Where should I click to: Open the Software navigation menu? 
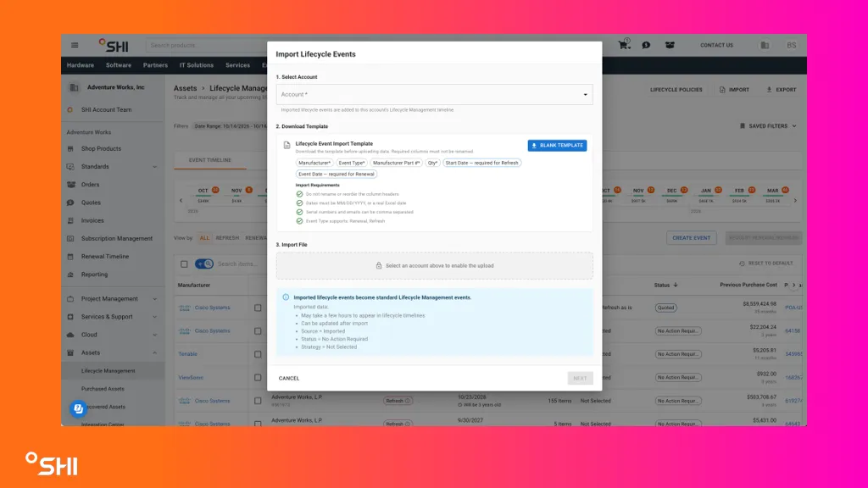coord(119,65)
